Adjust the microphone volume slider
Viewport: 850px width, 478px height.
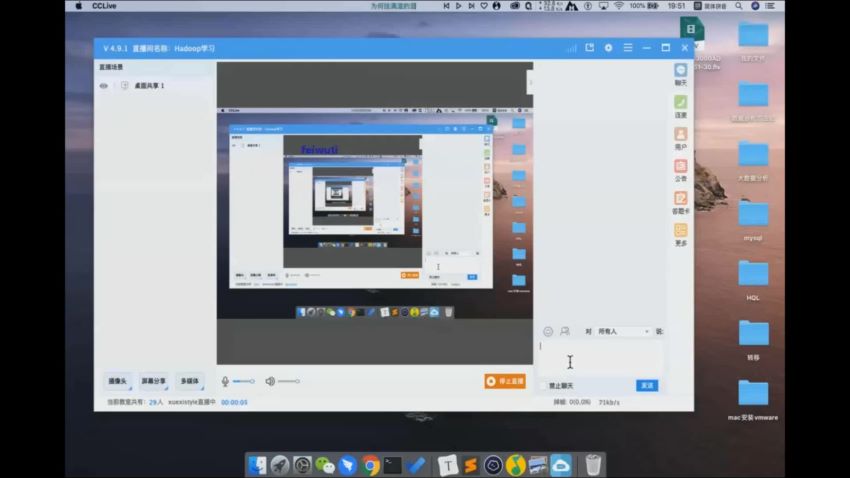(x=244, y=381)
